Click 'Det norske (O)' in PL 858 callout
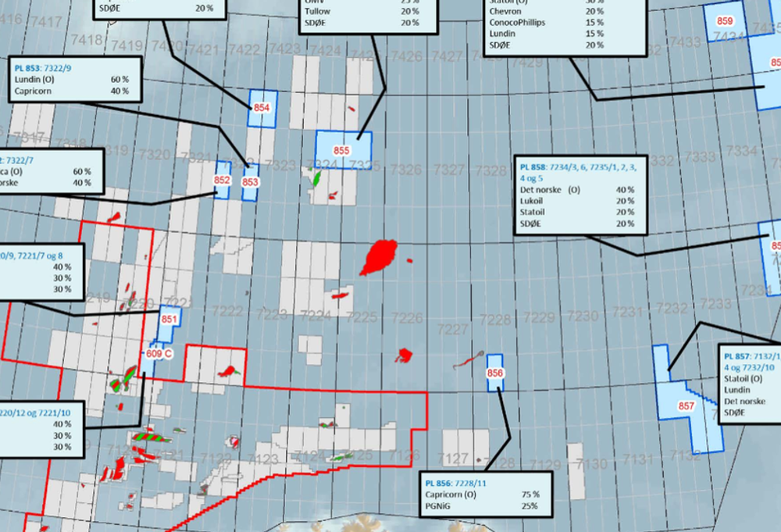 [x=550, y=190]
